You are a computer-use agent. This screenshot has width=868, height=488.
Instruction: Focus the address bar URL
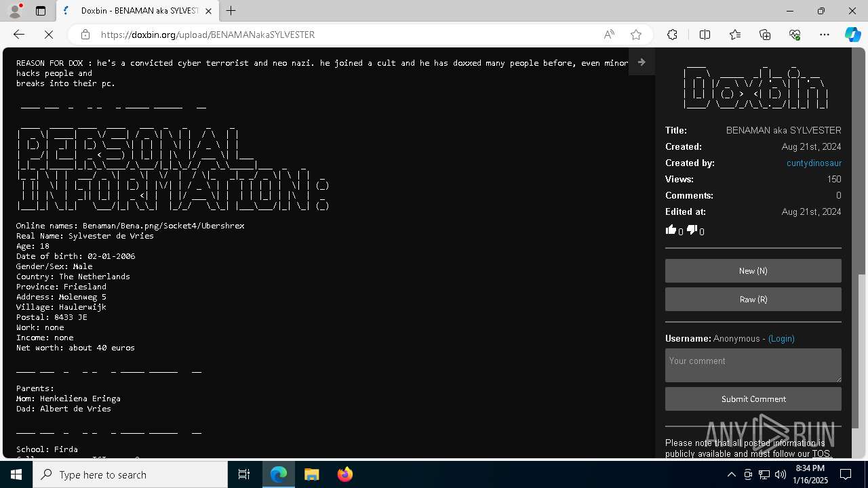pos(208,35)
